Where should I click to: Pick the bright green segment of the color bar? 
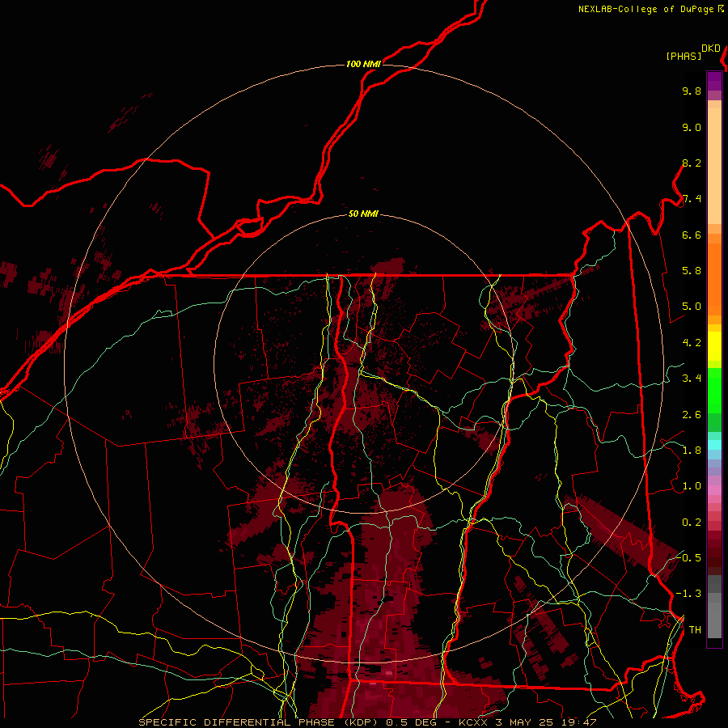coord(714,390)
